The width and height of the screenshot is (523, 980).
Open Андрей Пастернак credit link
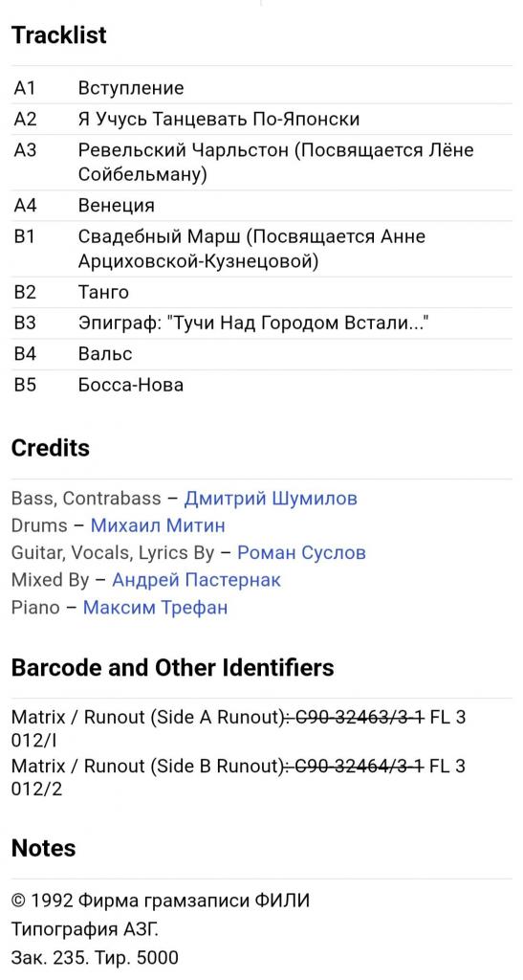point(196,580)
